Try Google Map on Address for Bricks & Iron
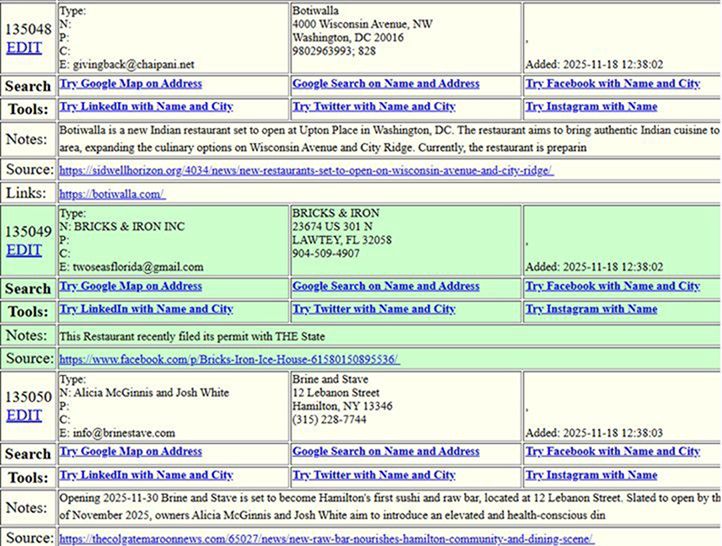 [x=131, y=286]
